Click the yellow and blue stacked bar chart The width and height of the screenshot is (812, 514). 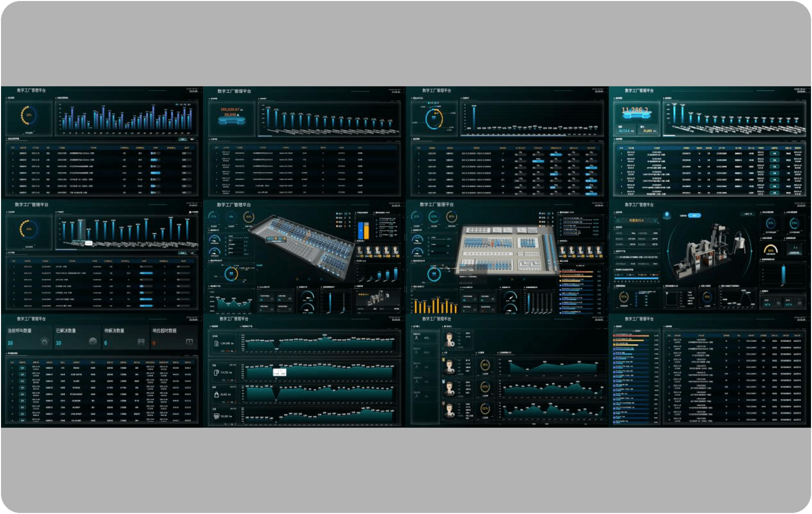click(363, 230)
